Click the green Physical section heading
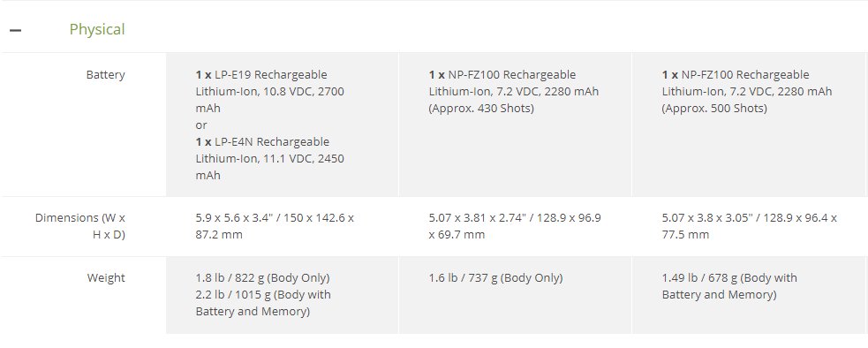The height and width of the screenshot is (348, 868). click(x=97, y=29)
